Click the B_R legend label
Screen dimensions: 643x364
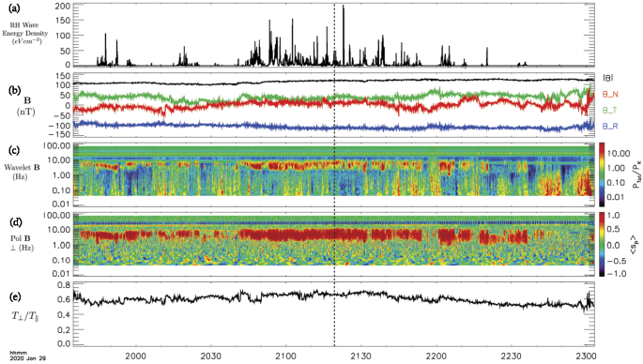point(610,127)
